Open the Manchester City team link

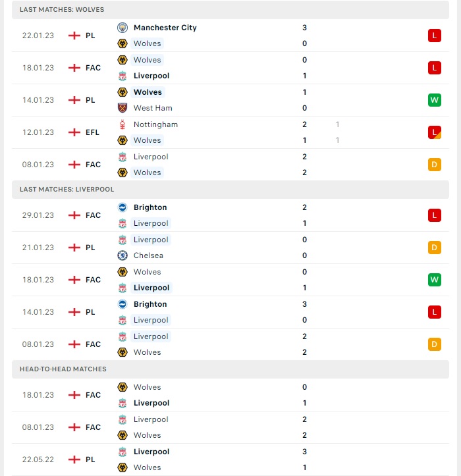165,28
